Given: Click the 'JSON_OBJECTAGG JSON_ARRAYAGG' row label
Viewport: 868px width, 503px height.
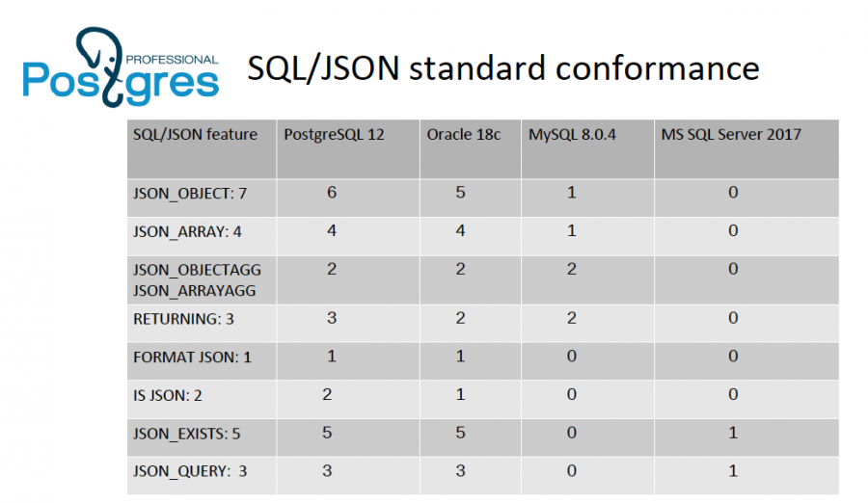Looking at the screenshot, I should coord(197,280).
